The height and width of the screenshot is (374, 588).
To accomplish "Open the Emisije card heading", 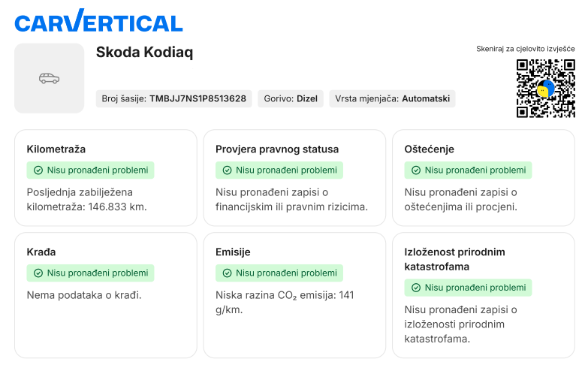I will pyautogui.click(x=233, y=252).
